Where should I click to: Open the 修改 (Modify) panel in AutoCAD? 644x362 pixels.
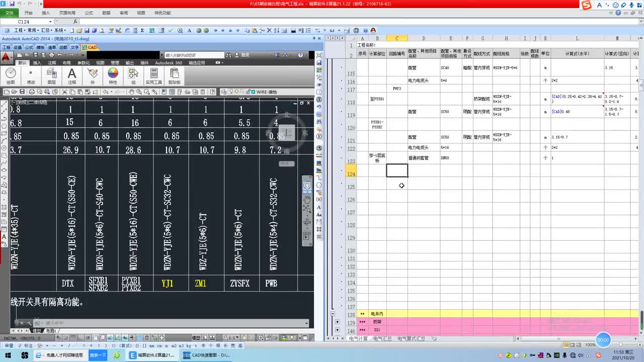(31, 76)
